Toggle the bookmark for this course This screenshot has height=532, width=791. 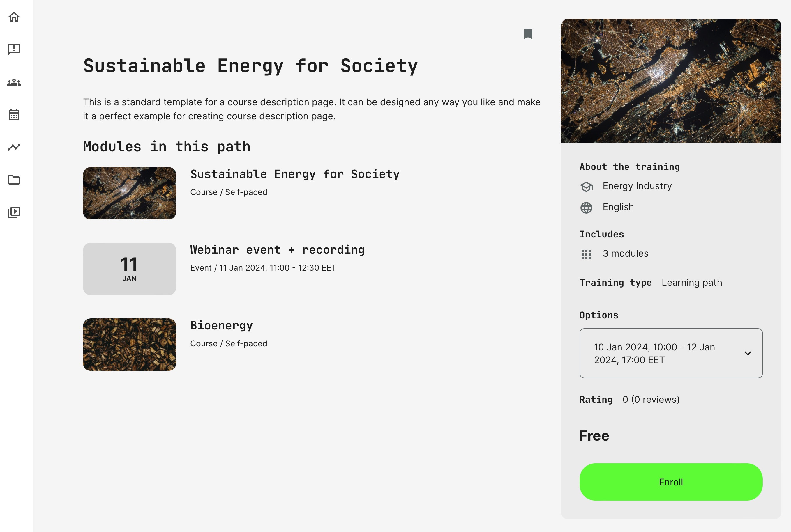point(527,33)
